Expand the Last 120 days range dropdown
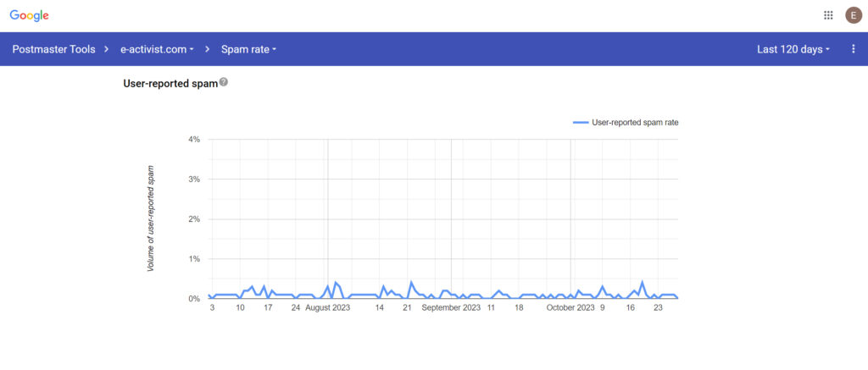The image size is (868, 370). [793, 49]
